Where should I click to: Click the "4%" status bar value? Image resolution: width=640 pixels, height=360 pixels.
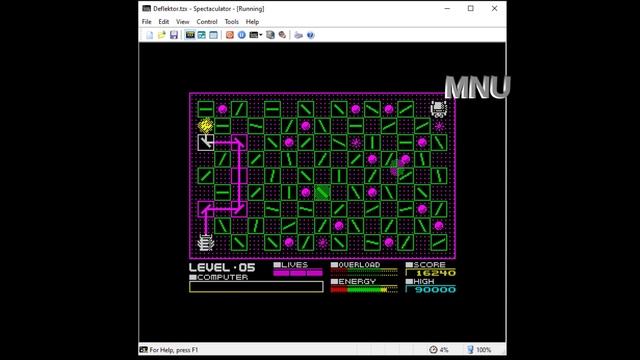coord(444,350)
